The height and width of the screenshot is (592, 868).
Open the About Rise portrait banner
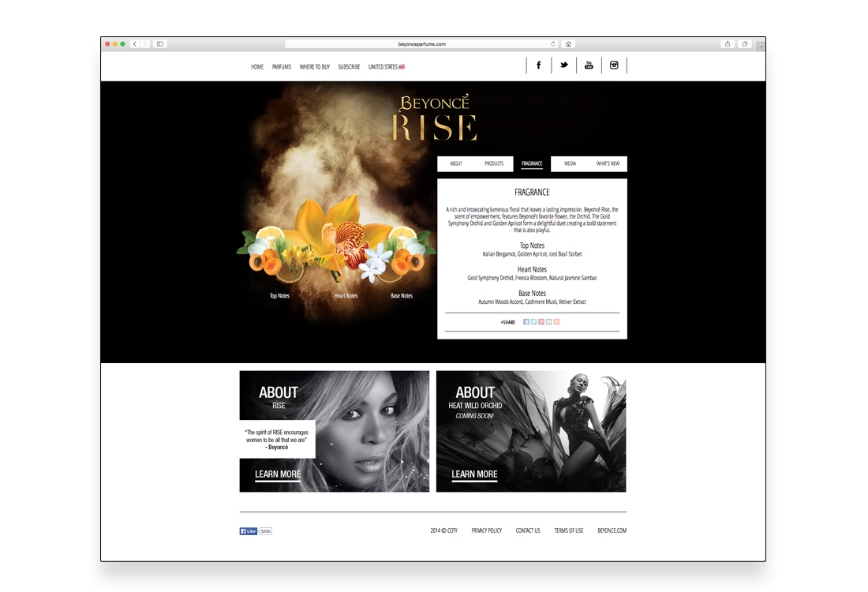[x=335, y=432]
